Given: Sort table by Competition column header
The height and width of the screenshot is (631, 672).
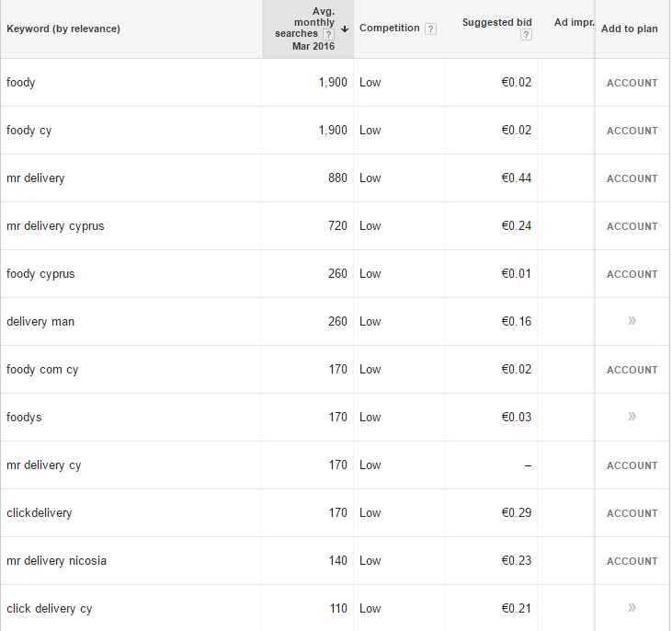Looking at the screenshot, I should point(389,29).
